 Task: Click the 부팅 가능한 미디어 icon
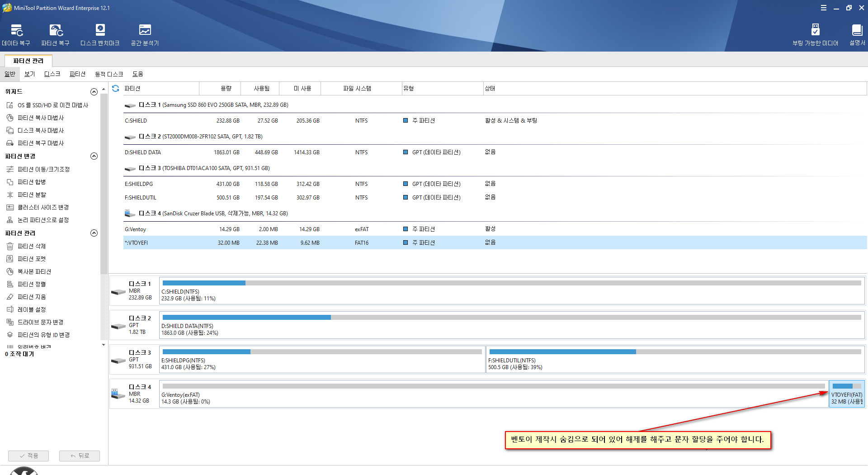pyautogui.click(x=815, y=35)
